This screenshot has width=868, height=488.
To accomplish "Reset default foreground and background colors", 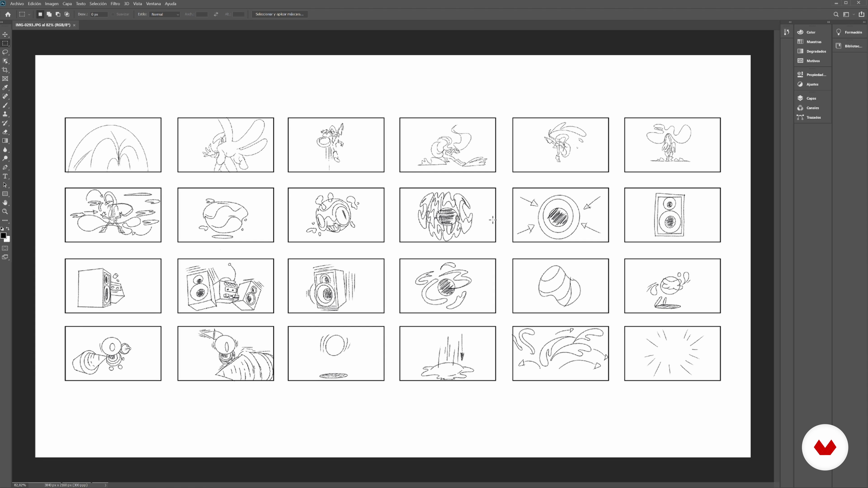I will [x=2, y=229].
